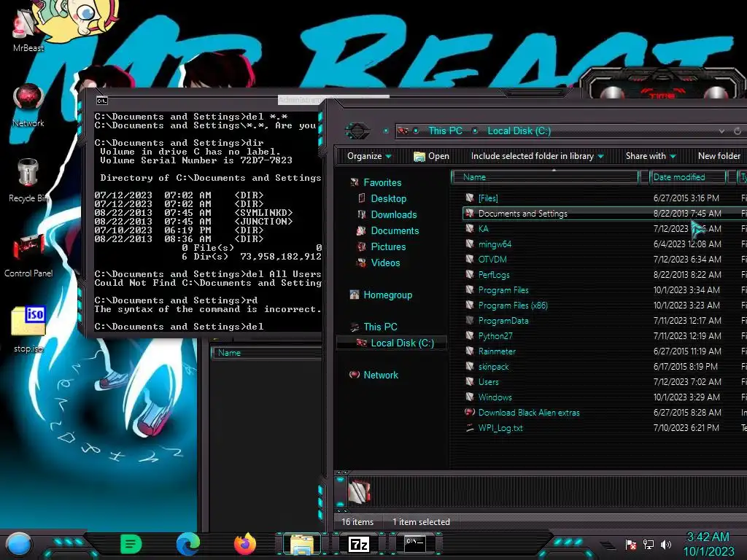The image size is (747, 560).
Task: Select the Windows folder
Action: 495,397
